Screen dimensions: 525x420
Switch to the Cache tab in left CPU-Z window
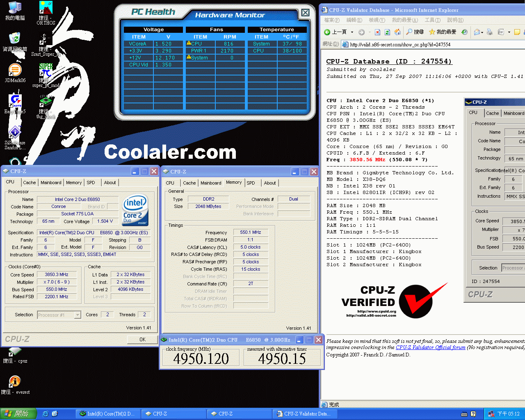[29, 183]
